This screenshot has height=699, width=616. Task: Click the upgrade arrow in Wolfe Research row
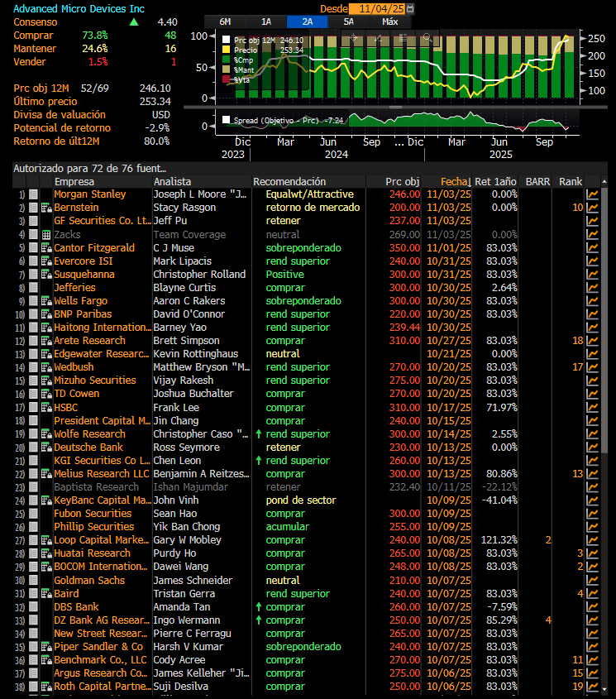[x=259, y=433]
